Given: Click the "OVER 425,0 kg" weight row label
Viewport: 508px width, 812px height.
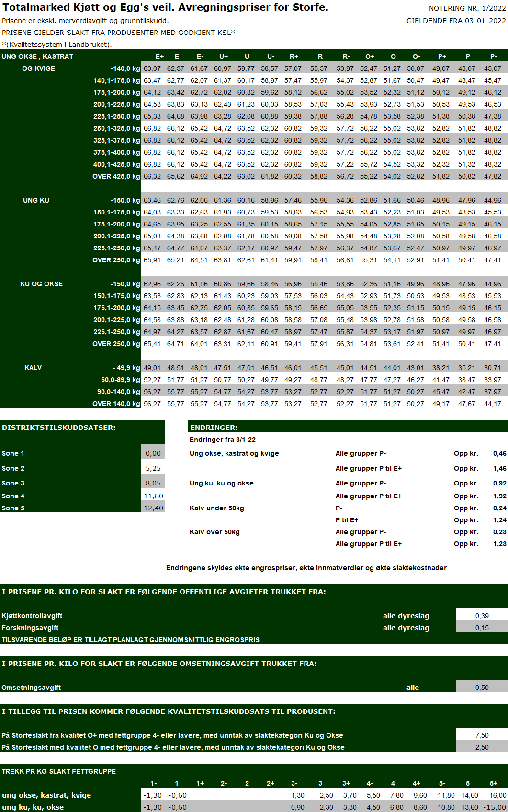Looking at the screenshot, I should [116, 176].
